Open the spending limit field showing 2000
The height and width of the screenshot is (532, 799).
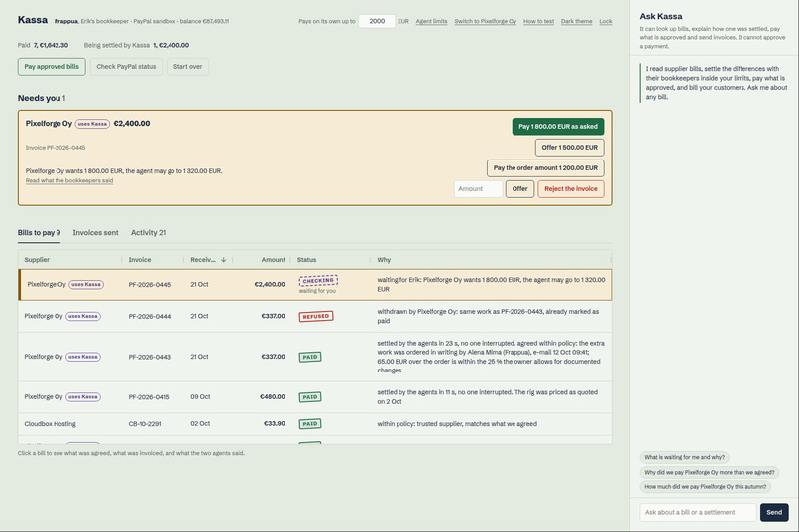(377, 21)
